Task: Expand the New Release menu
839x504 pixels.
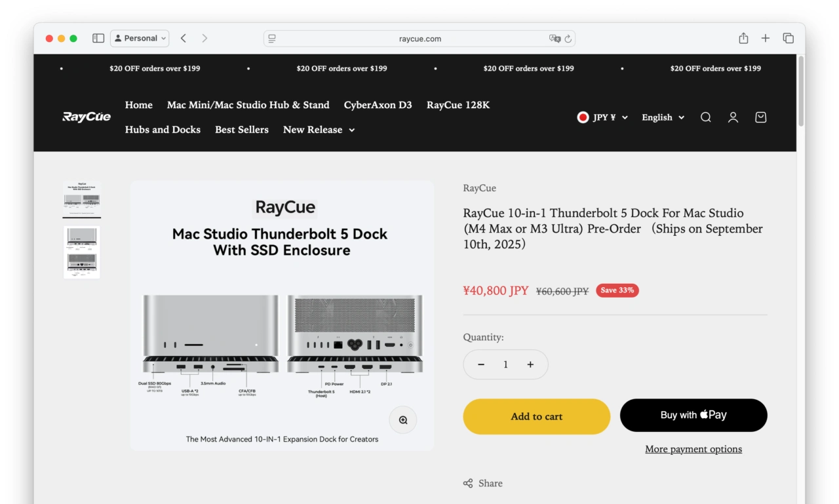Action: coord(319,130)
